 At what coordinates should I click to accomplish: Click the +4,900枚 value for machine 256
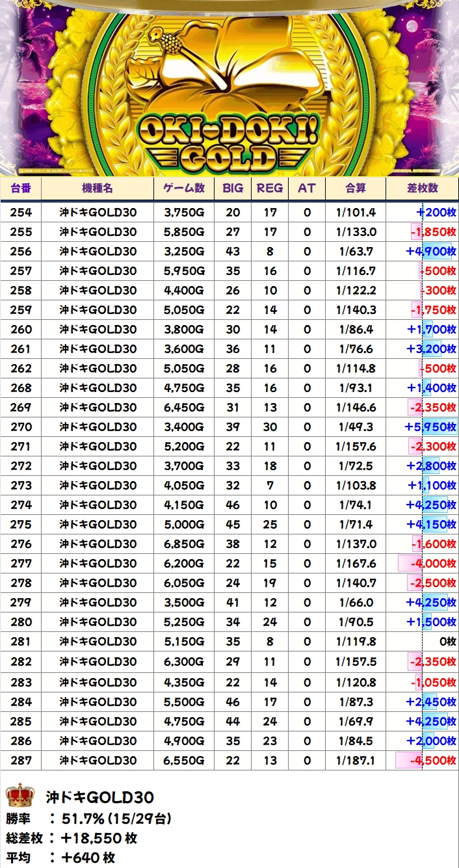coord(430,251)
